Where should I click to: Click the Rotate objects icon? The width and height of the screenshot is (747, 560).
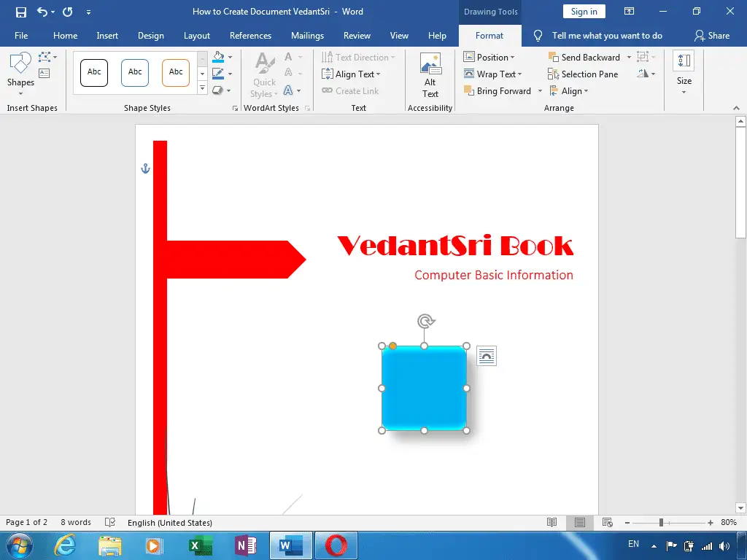[643, 74]
